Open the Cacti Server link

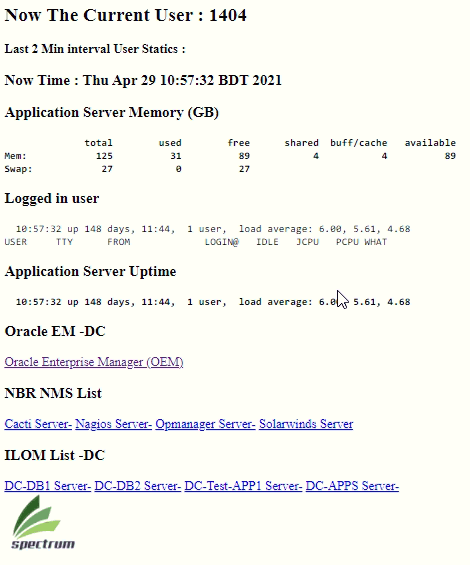(38, 424)
